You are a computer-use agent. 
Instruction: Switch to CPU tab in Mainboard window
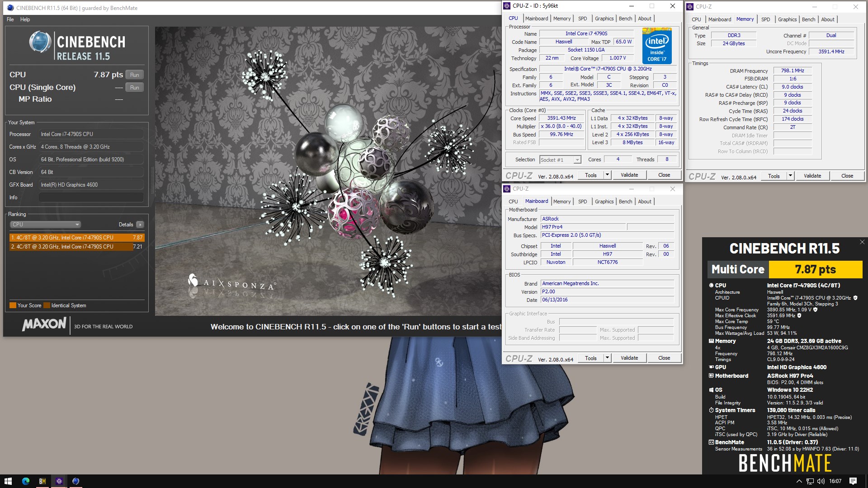513,202
